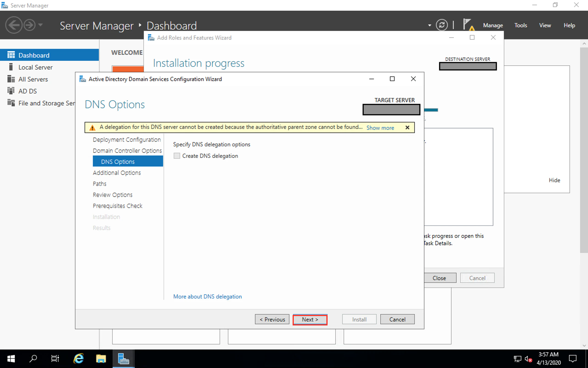Click the Server Manager back arrow
Screen dimensions: 588x368
tap(14, 25)
